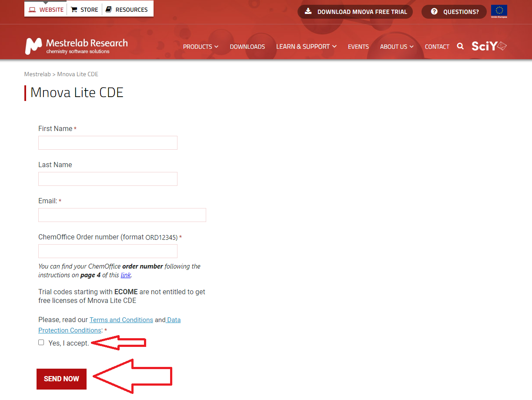Switch to the Store tab
The width and height of the screenshot is (532, 400).
tap(84, 10)
